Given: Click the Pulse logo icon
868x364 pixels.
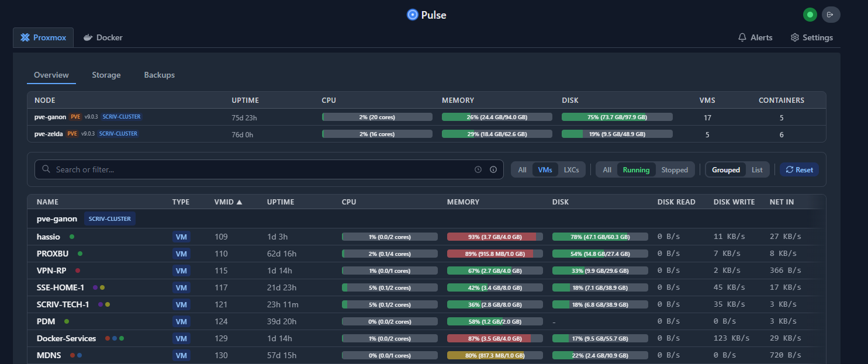Looking at the screenshot, I should click(413, 15).
